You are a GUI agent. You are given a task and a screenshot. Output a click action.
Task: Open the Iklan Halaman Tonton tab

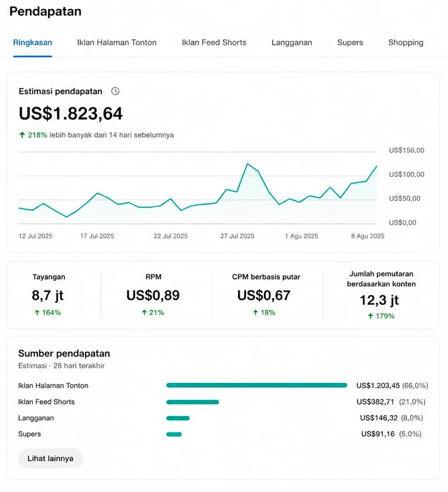[x=117, y=43]
